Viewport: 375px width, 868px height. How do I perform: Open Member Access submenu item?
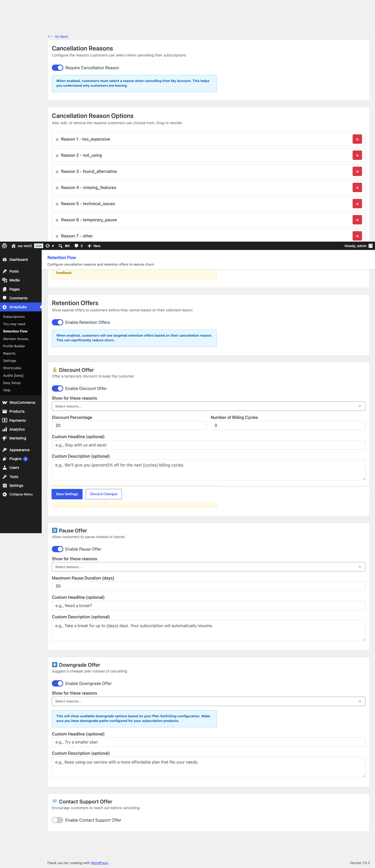(x=16, y=339)
